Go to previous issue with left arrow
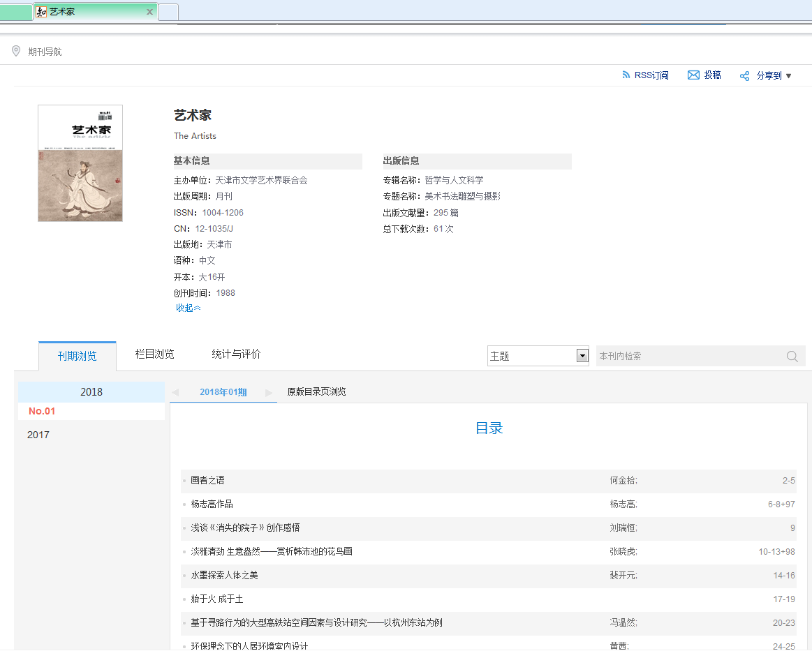Viewport: 812px width, 651px height. click(x=175, y=393)
